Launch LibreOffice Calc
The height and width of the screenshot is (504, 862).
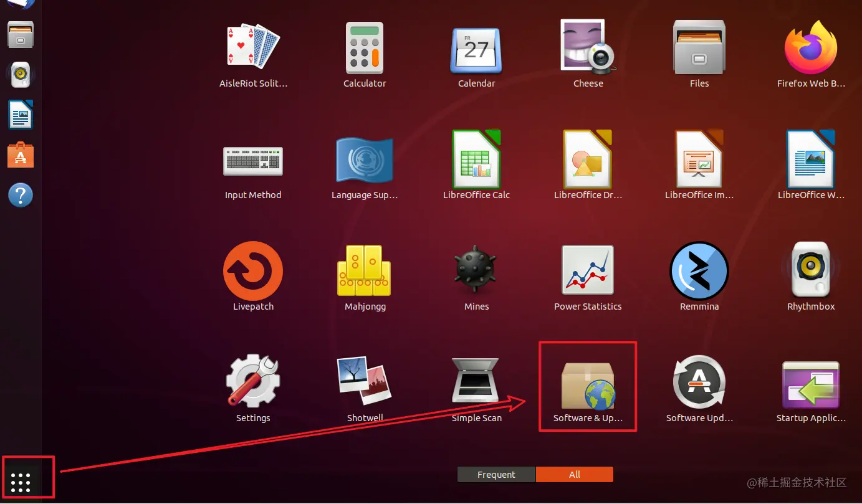point(476,158)
